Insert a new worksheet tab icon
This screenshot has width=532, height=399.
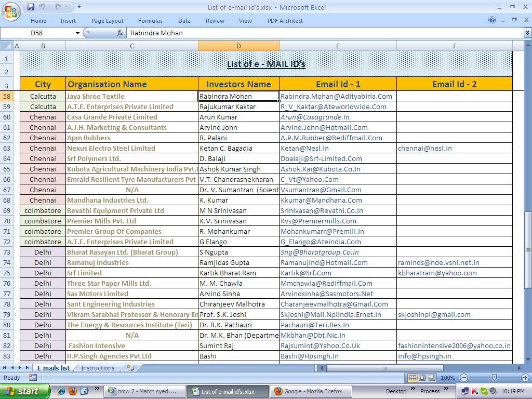click(x=130, y=368)
